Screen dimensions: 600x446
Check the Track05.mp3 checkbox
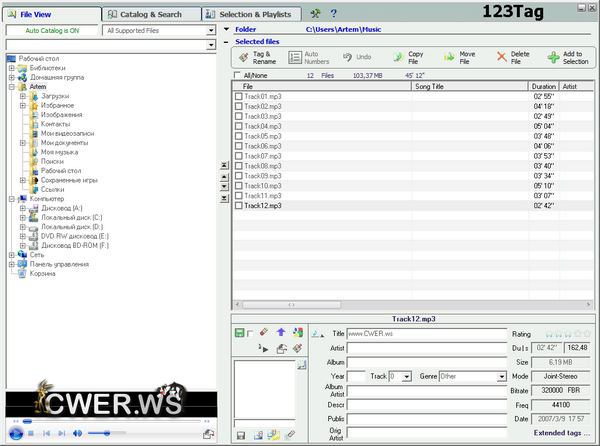point(239,136)
